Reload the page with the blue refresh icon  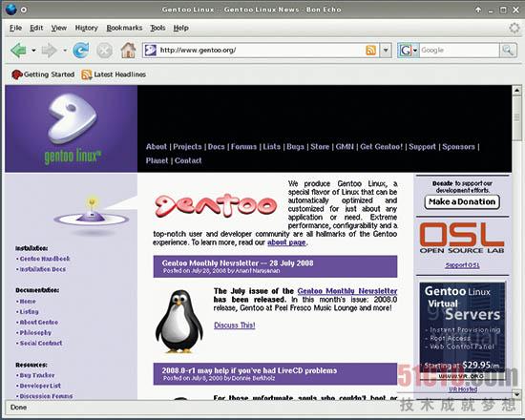pyautogui.click(x=81, y=51)
